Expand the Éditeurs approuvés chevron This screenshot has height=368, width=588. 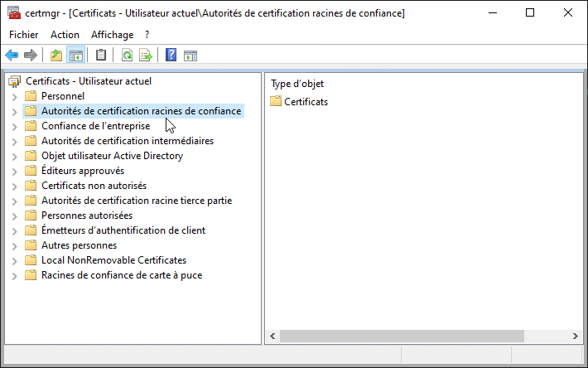click(x=14, y=171)
